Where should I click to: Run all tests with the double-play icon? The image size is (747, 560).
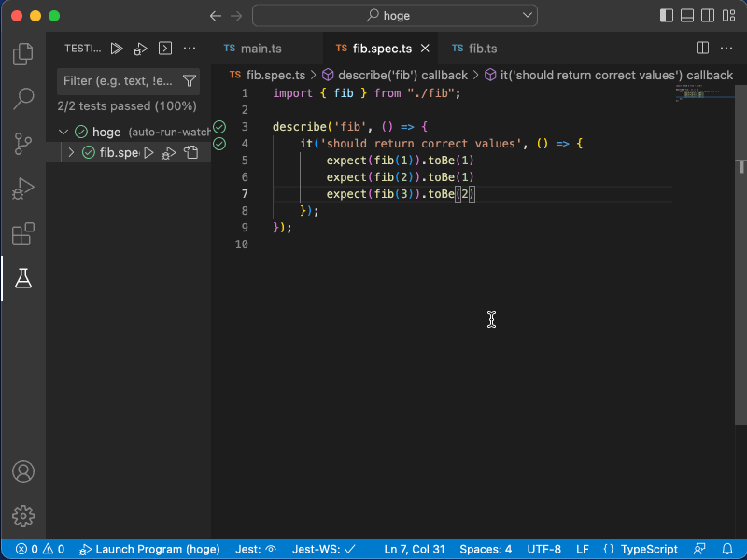click(x=117, y=49)
